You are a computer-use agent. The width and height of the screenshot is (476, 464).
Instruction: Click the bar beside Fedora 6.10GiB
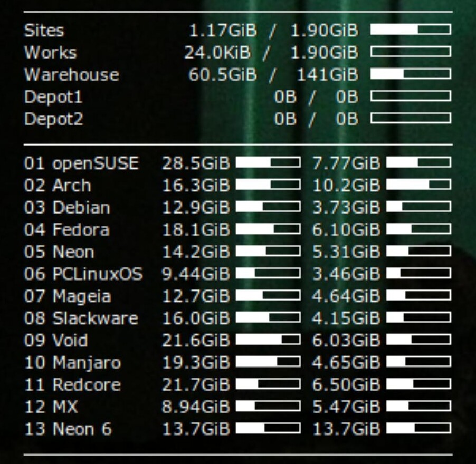point(418,229)
